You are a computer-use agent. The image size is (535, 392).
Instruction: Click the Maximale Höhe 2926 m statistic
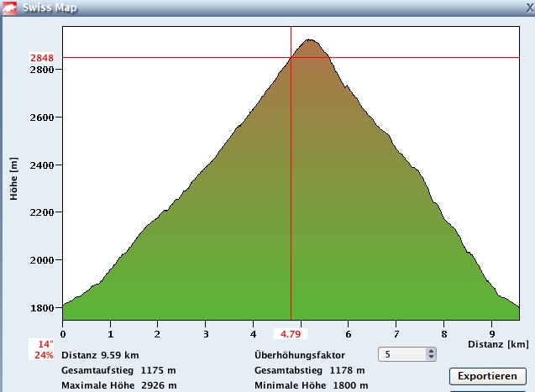pos(118,385)
